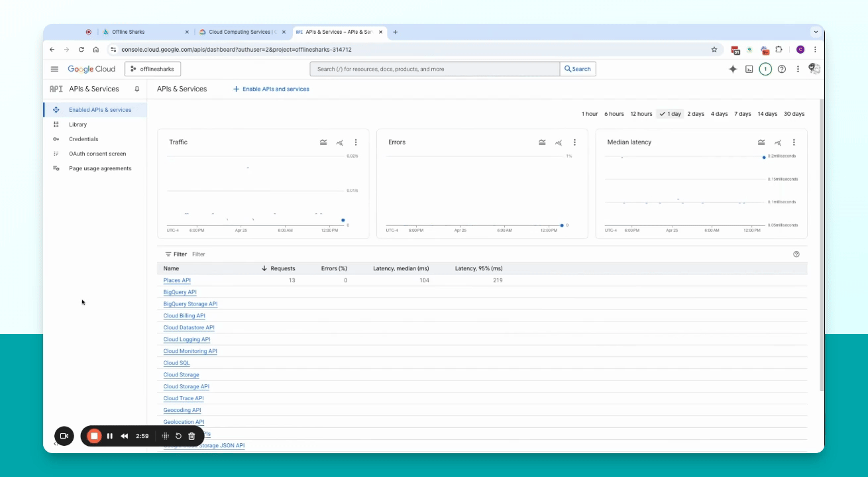Toggle the recorder camera button

64,436
